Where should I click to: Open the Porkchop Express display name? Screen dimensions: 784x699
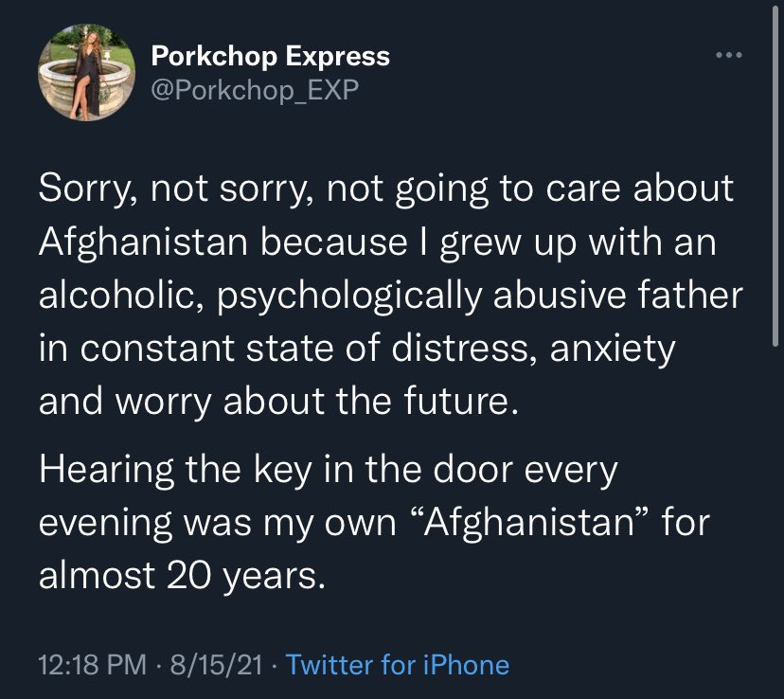(x=270, y=56)
